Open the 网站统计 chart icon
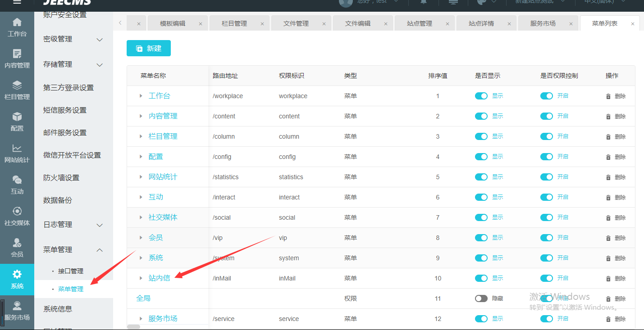This screenshot has width=644, height=330. pyautogui.click(x=17, y=149)
